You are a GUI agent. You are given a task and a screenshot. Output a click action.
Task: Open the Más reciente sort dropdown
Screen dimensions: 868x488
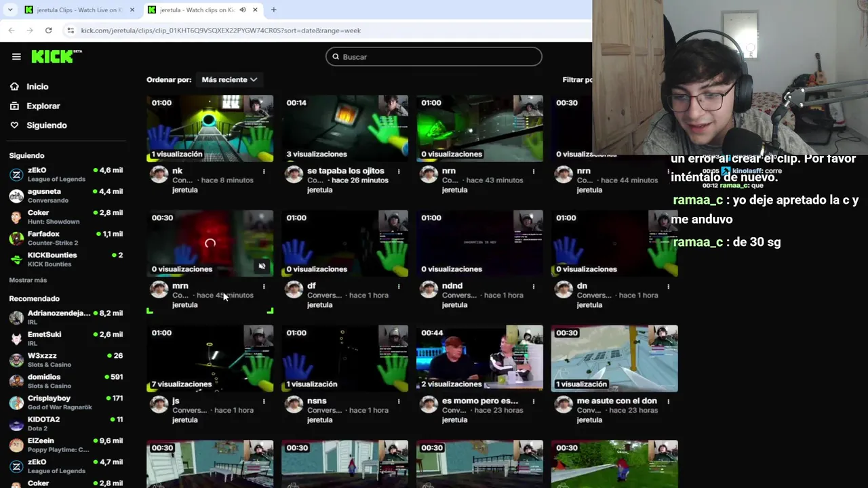(x=229, y=79)
